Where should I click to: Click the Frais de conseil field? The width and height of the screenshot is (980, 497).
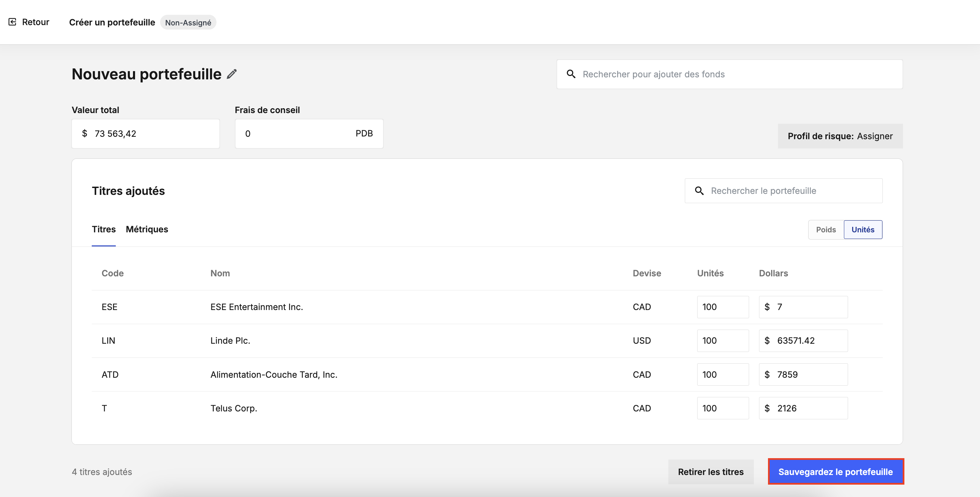tap(297, 134)
